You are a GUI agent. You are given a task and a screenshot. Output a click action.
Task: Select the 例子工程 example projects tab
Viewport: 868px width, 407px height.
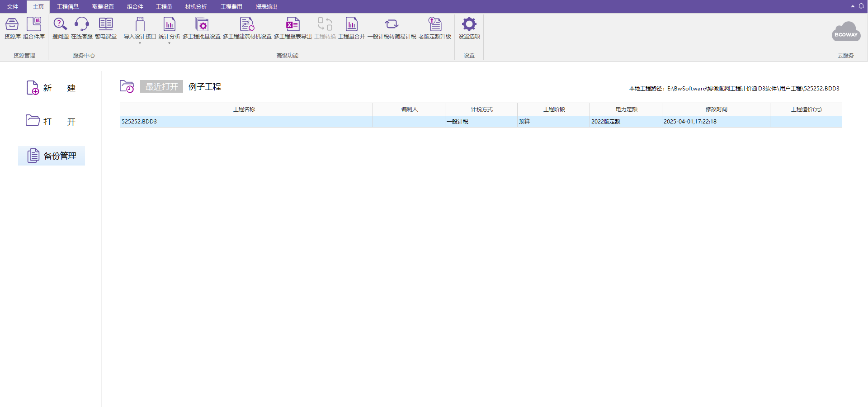coord(205,86)
